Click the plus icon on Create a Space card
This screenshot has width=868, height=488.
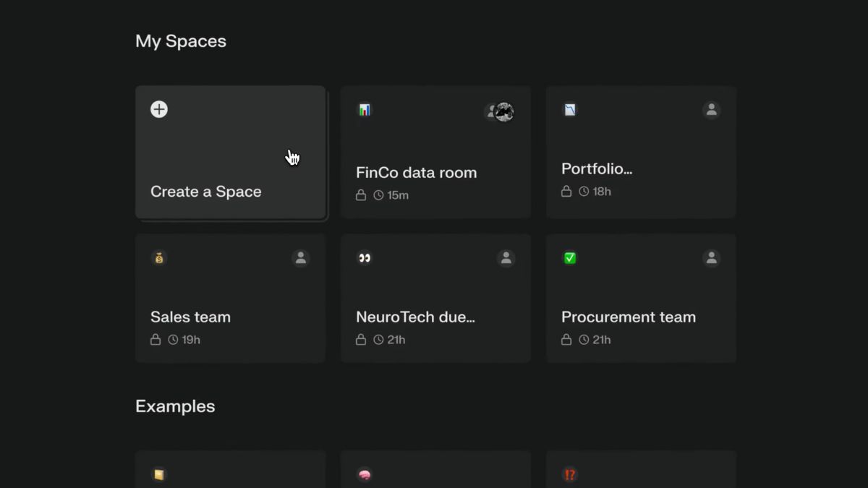[x=158, y=108]
